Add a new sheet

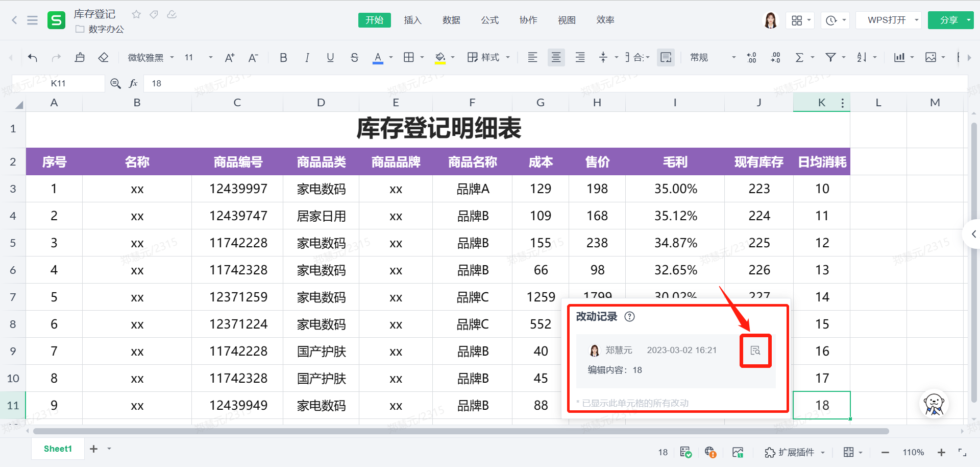pos(93,449)
